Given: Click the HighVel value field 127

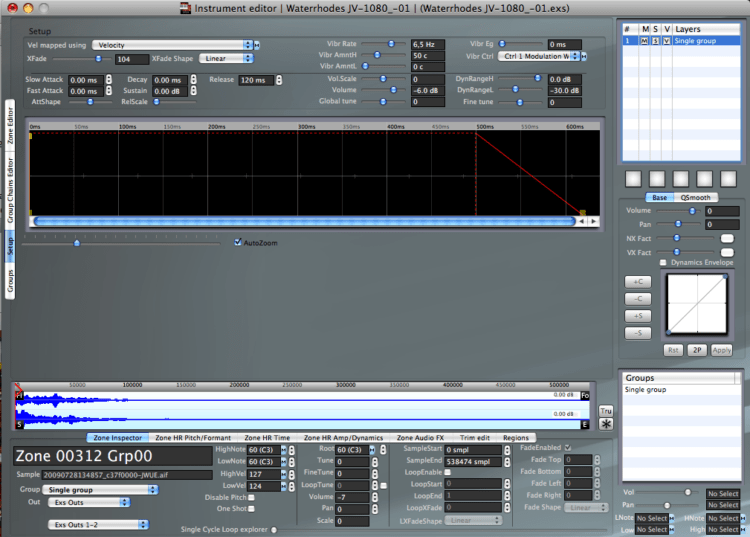Looking at the screenshot, I should pyautogui.click(x=264, y=474).
